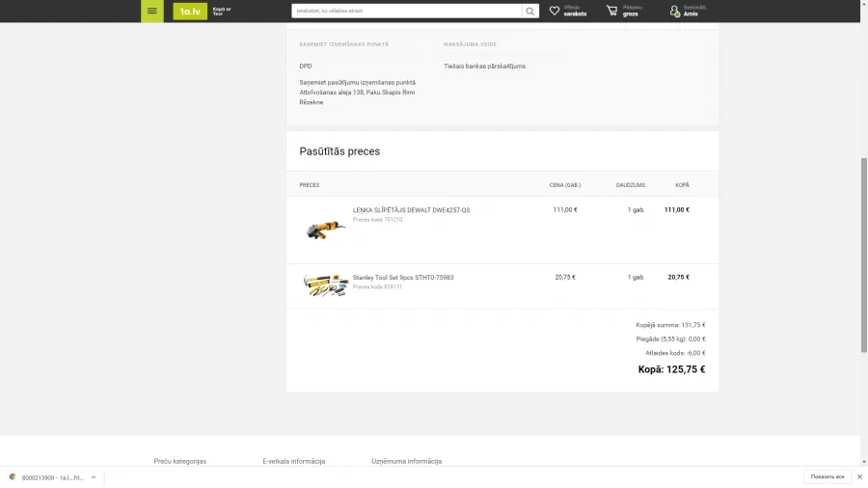Open the downloaded file 8000213900

pos(53,477)
